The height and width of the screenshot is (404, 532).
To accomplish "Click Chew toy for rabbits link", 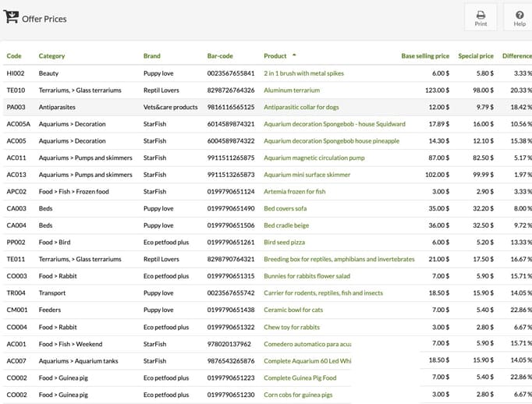I will click(292, 327).
